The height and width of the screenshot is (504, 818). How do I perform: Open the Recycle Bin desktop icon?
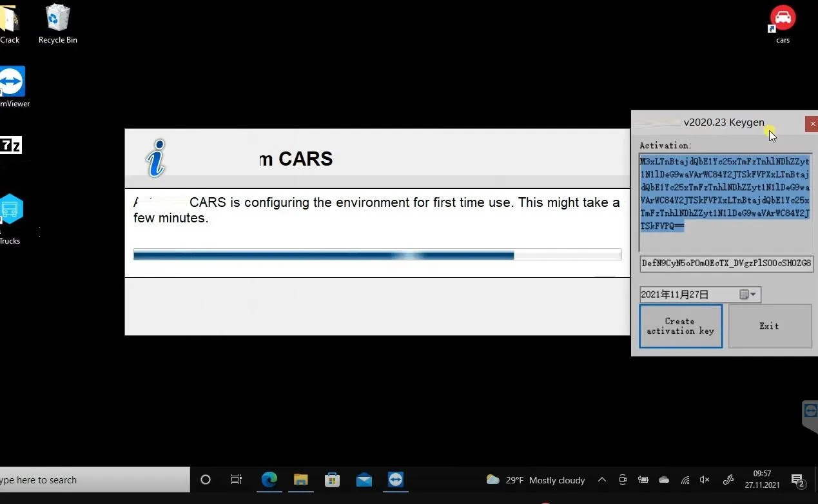(x=57, y=24)
